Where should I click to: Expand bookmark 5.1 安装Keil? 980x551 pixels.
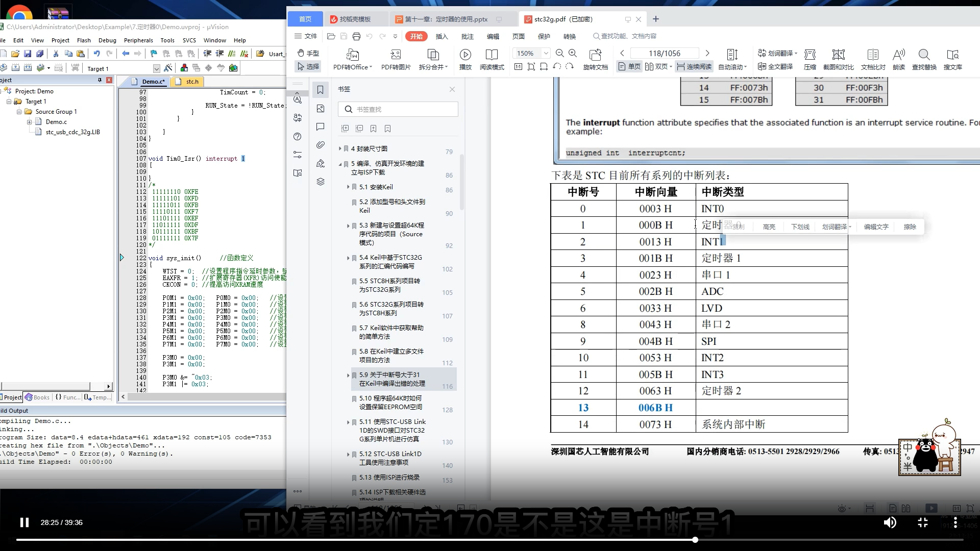point(348,187)
